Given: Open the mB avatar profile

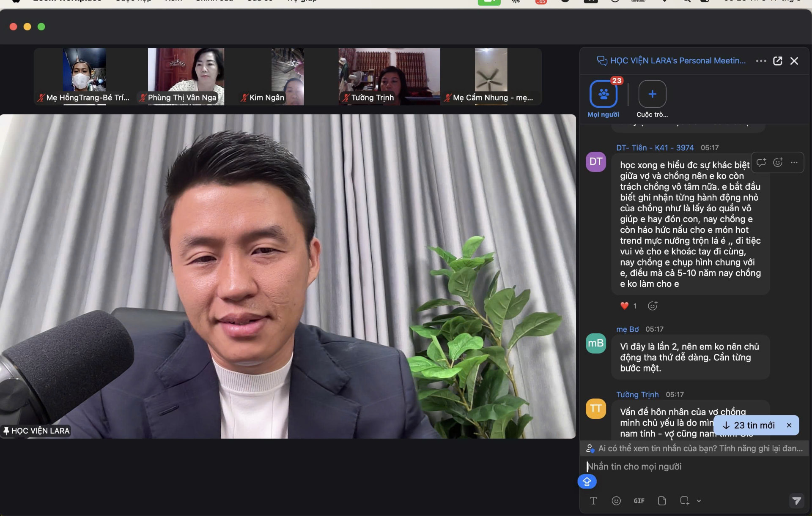Looking at the screenshot, I should 596,343.
